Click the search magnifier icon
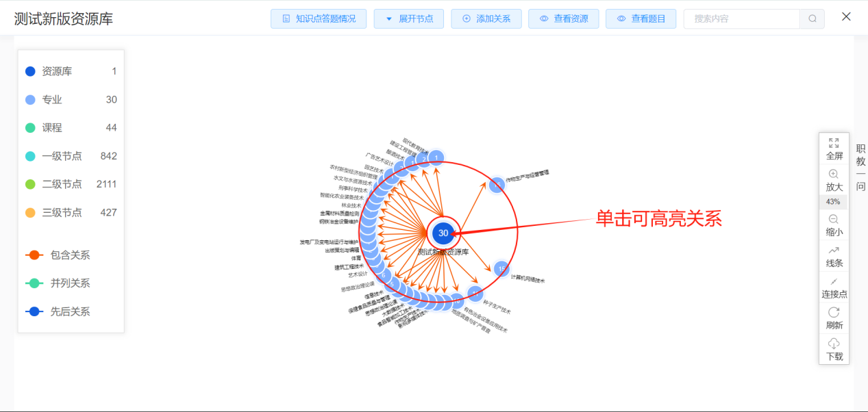 [812, 18]
